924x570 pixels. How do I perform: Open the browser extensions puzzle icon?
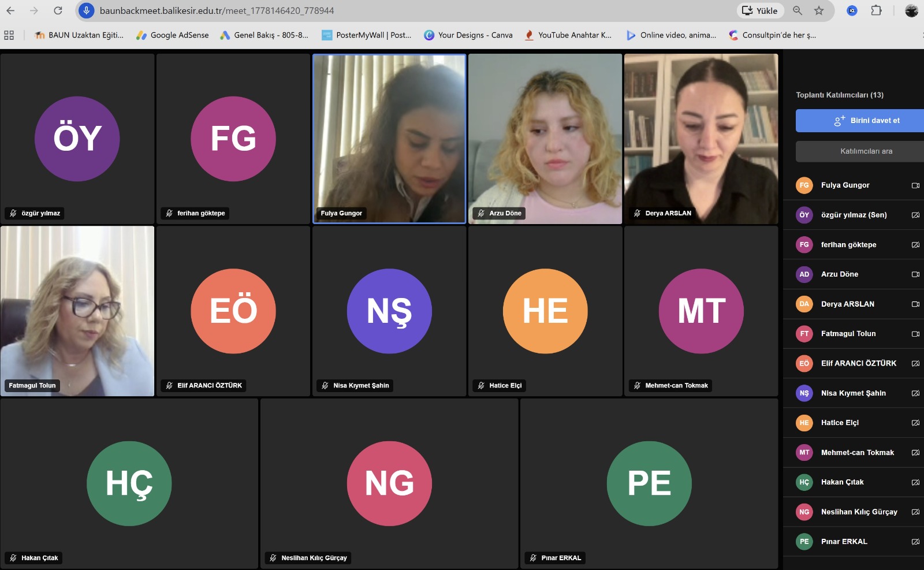(876, 10)
